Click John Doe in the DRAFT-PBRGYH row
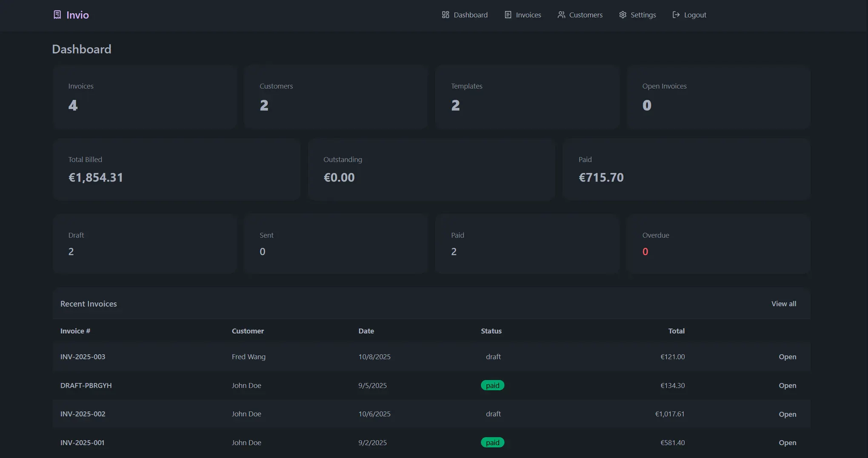Image resolution: width=868 pixels, height=458 pixels. click(x=246, y=385)
